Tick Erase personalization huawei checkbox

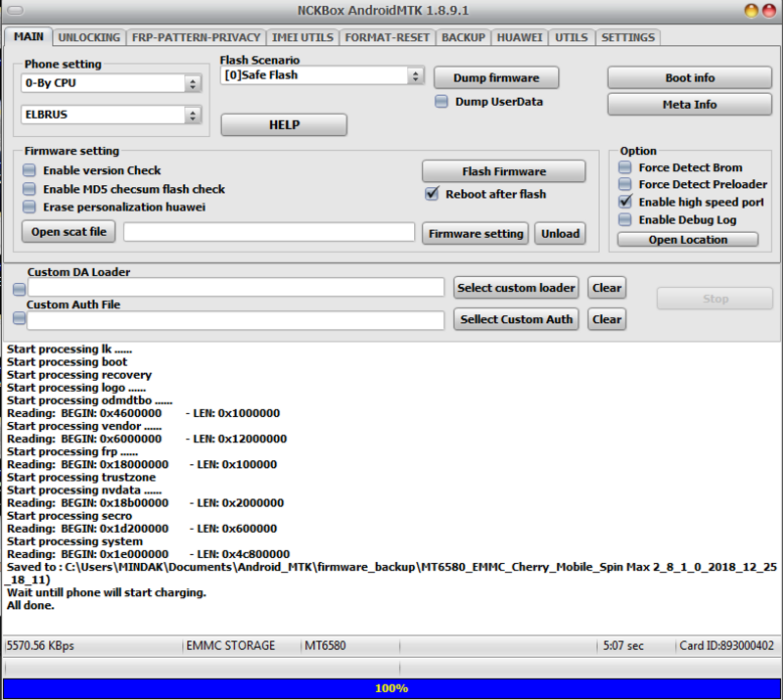click(29, 207)
